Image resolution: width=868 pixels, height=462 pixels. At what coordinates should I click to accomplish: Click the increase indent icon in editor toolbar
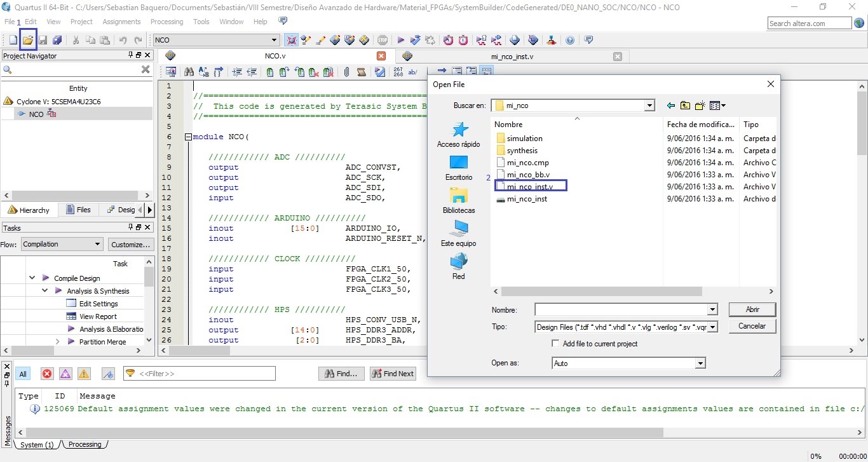pyautogui.click(x=237, y=72)
